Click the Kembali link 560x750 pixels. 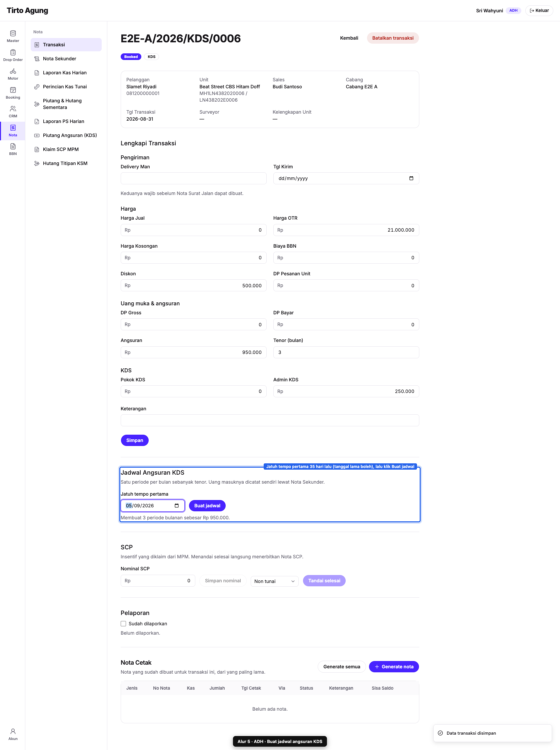(x=349, y=38)
